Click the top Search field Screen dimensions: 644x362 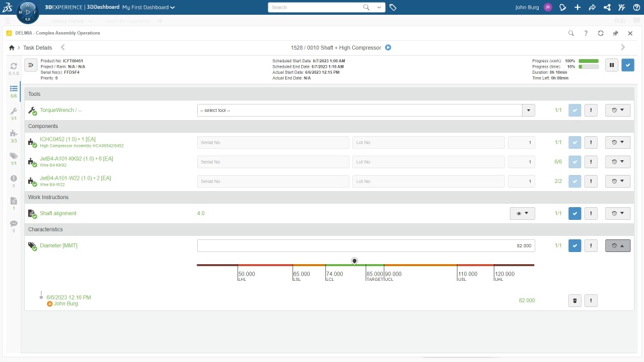pyautogui.click(x=316, y=7)
